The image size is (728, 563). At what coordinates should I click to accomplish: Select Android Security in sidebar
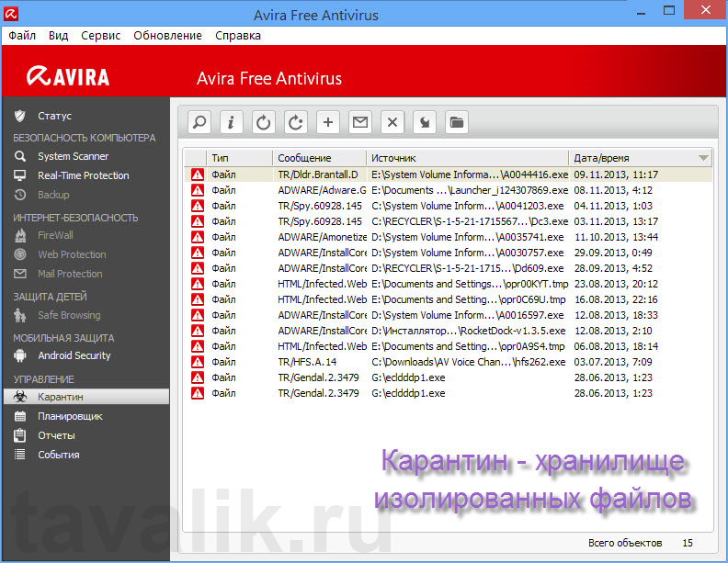[x=74, y=355]
